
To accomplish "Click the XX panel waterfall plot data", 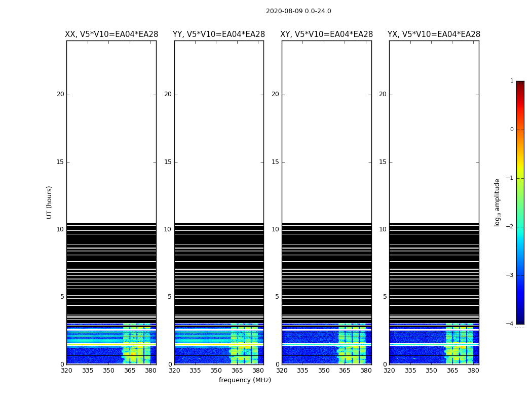I will 111,202.
